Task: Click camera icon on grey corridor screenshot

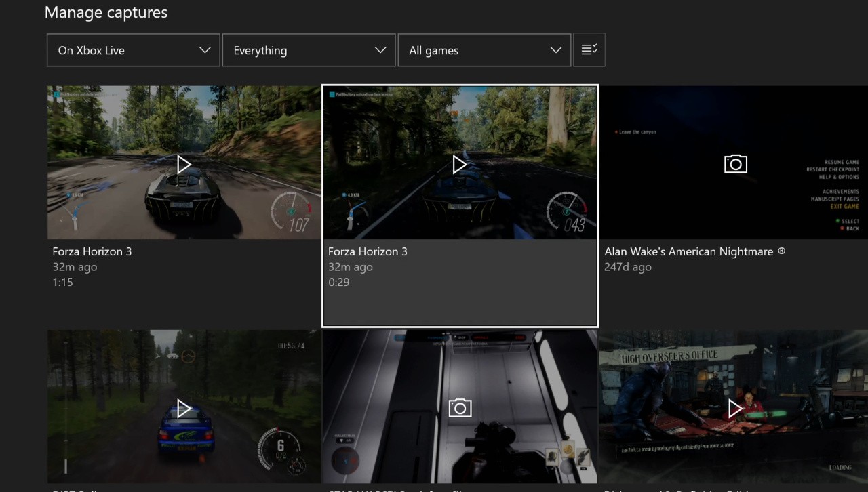Action: pyautogui.click(x=460, y=408)
